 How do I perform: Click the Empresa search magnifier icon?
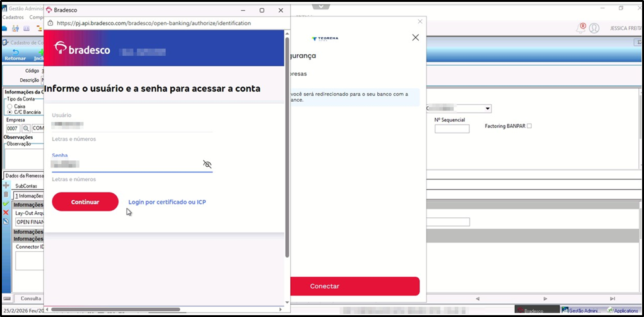pos(26,128)
